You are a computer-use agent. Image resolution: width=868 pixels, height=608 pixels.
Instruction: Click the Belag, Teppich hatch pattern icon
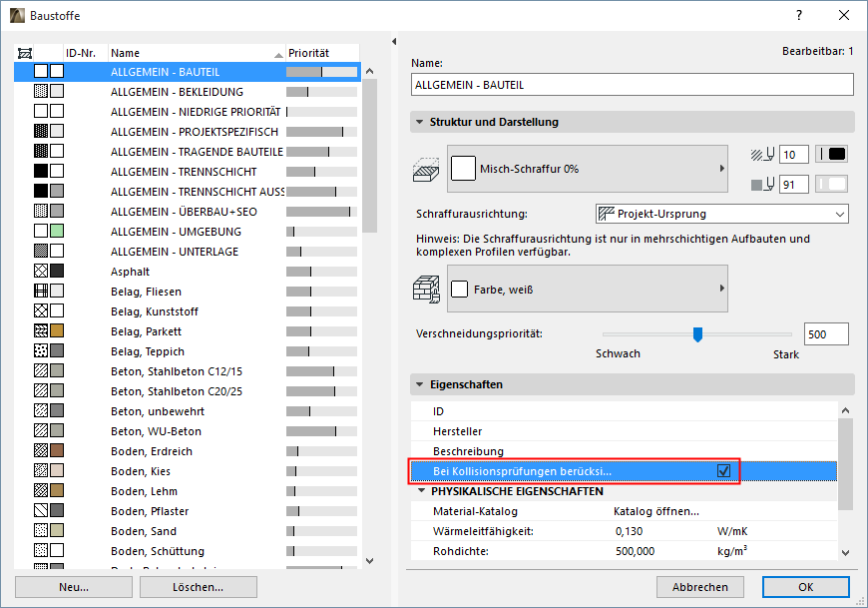41,350
